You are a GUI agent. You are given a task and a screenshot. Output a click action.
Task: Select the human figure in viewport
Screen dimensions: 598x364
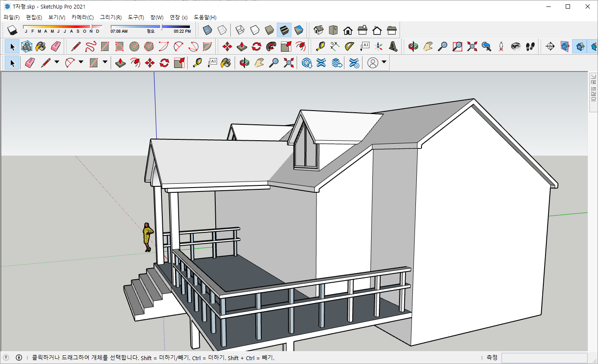point(148,237)
